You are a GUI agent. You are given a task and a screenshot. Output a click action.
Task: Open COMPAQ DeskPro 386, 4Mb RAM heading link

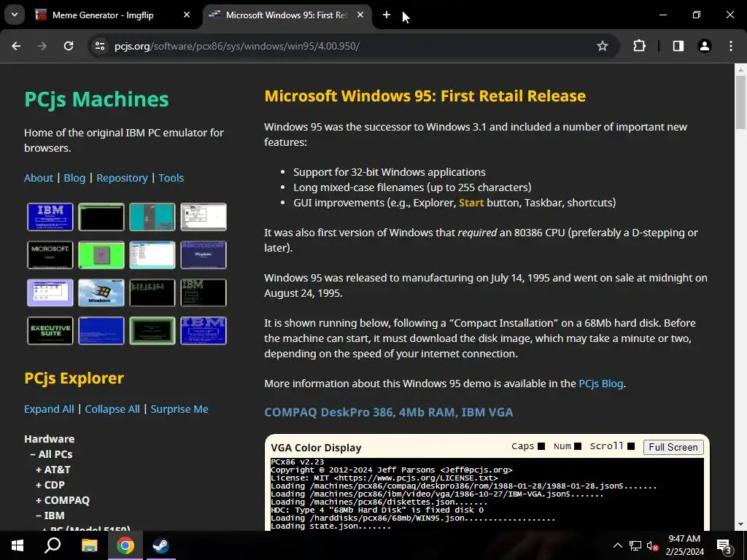click(388, 412)
